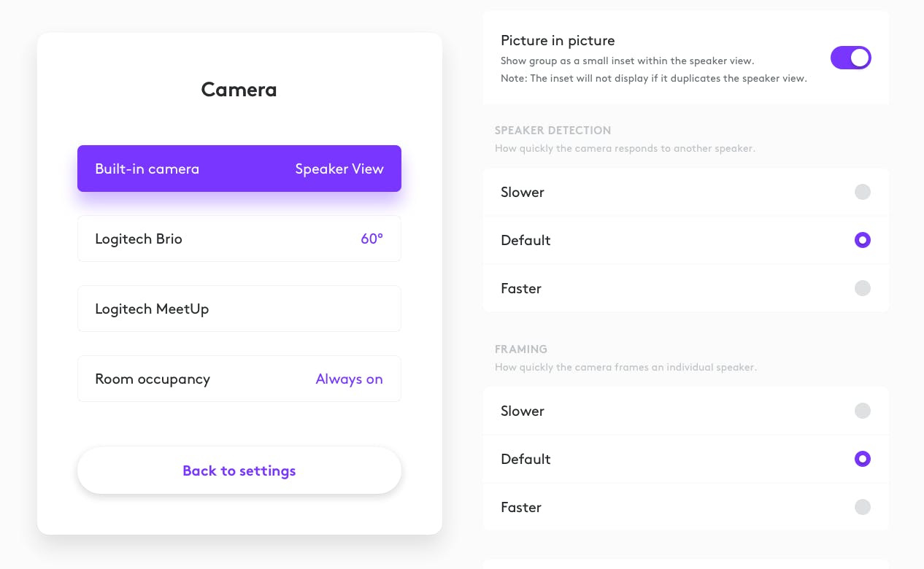The height and width of the screenshot is (569, 924).
Task: Click the Back to settings button
Action: (239, 471)
